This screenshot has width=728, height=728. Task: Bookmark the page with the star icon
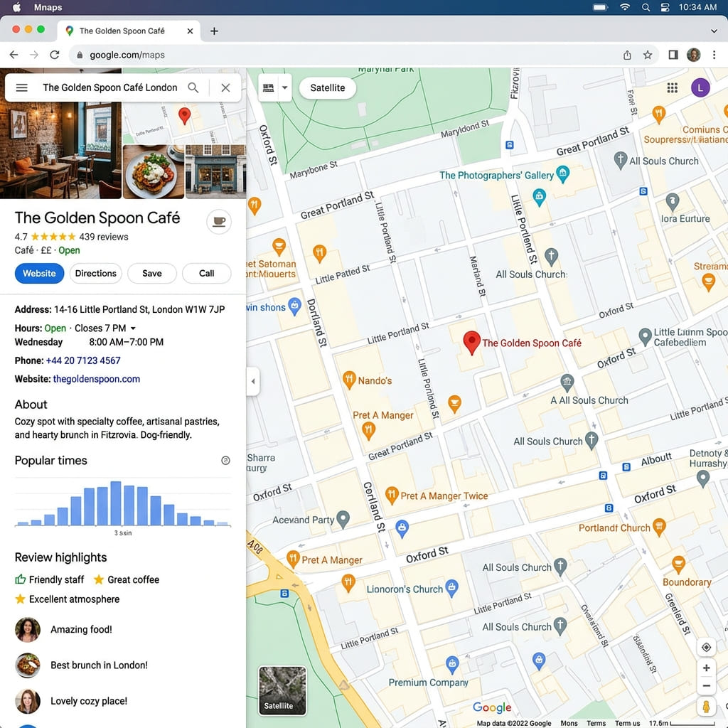click(648, 55)
